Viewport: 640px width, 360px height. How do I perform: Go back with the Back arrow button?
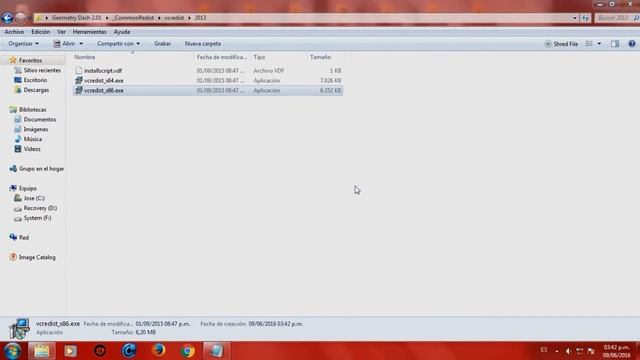[7, 18]
